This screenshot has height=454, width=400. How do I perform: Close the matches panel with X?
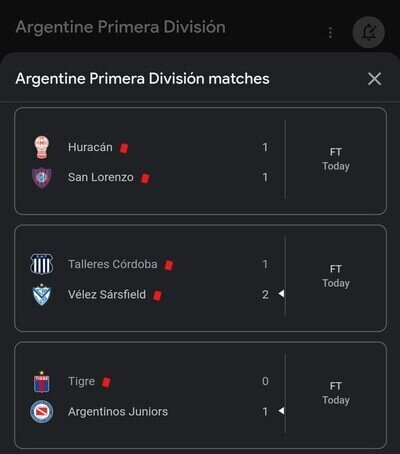(x=374, y=79)
